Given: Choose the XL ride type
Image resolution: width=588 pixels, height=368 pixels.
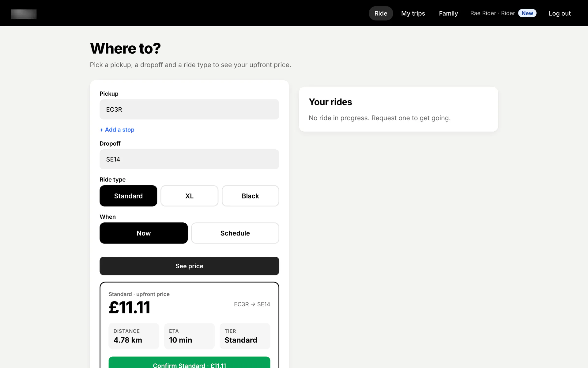Looking at the screenshot, I should (x=189, y=196).
